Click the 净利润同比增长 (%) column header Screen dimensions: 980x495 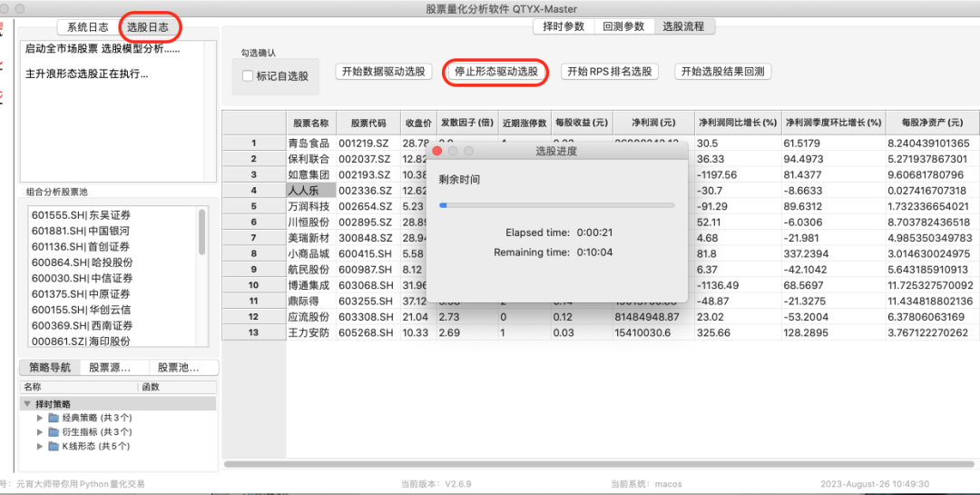[738, 123]
